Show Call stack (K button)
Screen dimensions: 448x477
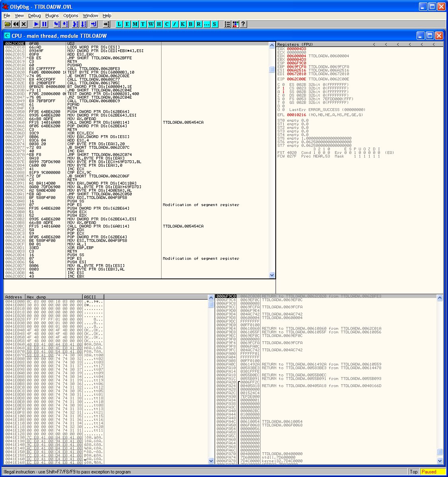(183, 24)
